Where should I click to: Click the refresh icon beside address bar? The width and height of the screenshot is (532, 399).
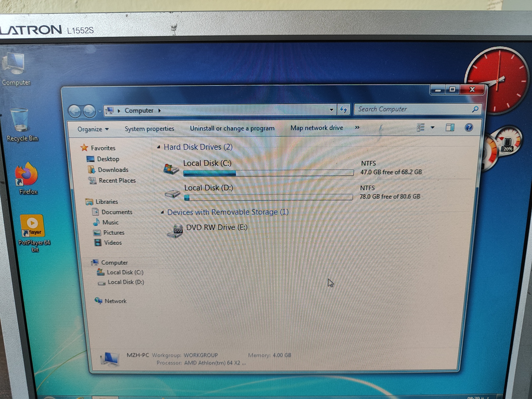343,110
